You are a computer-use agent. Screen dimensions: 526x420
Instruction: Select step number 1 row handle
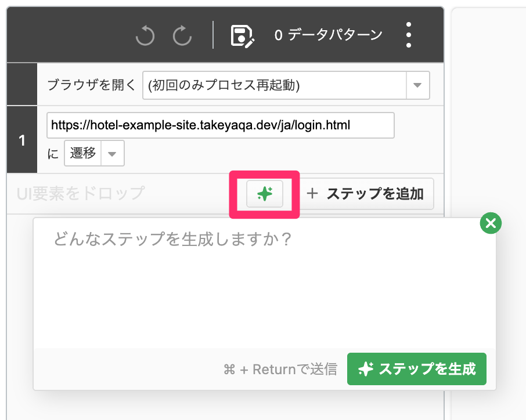point(22,139)
